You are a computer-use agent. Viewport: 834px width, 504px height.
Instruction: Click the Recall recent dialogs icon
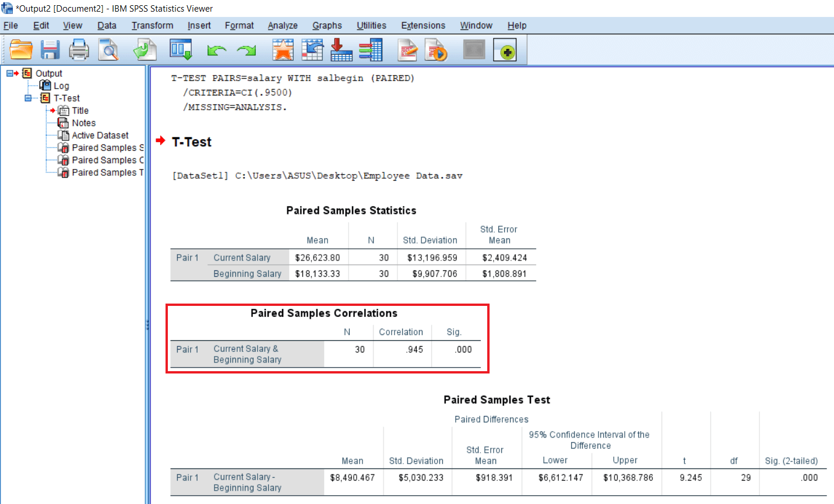[181, 50]
